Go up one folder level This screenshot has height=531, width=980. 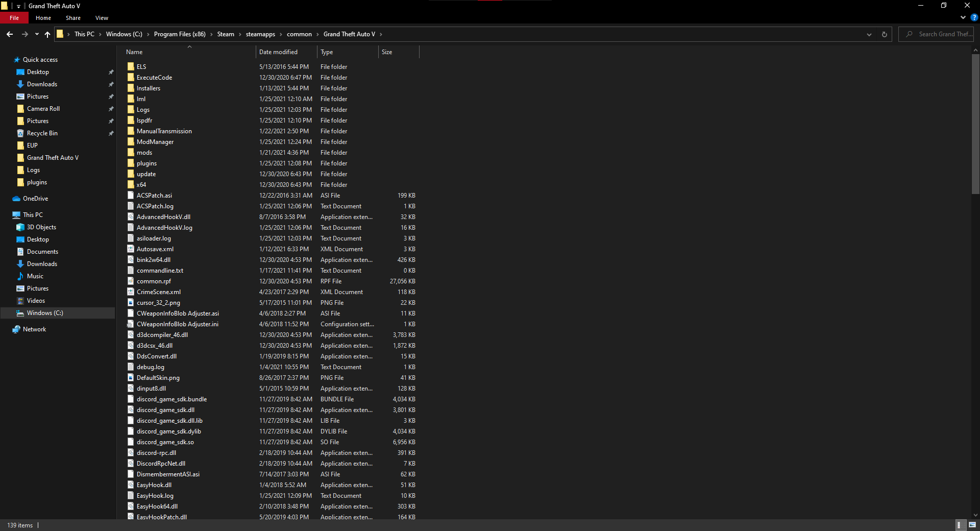(x=47, y=34)
